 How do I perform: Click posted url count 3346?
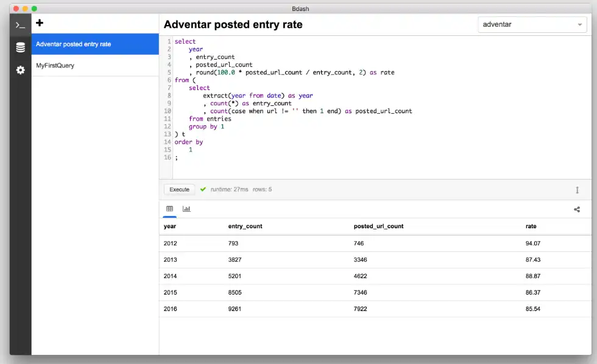click(360, 260)
